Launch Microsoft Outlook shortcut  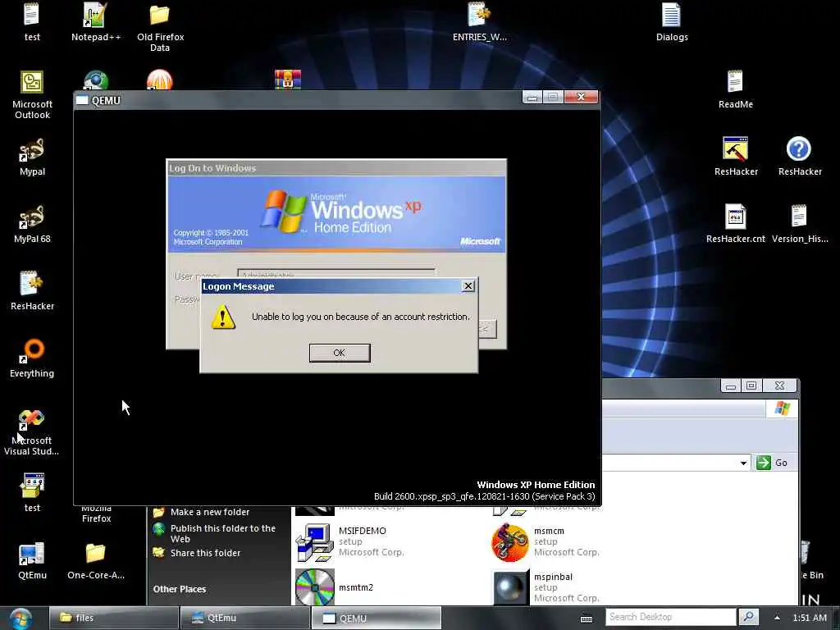[32, 95]
